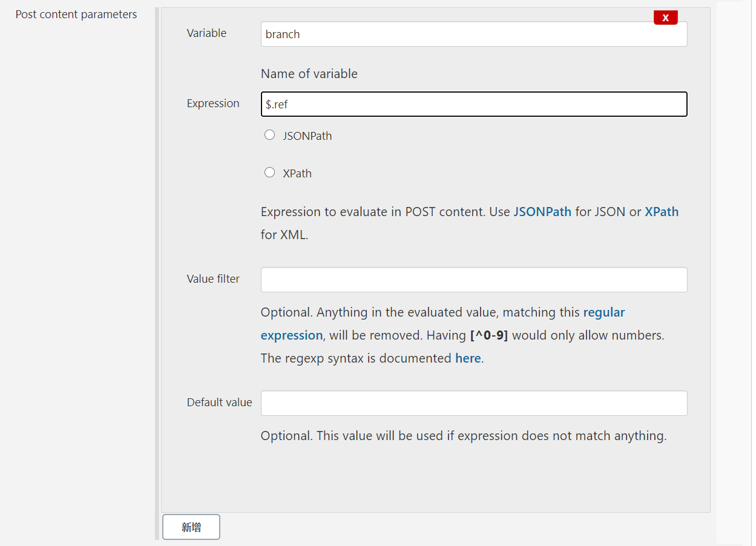Open the XPath link in the help text
Image resolution: width=756 pixels, height=546 pixels.
tap(662, 212)
